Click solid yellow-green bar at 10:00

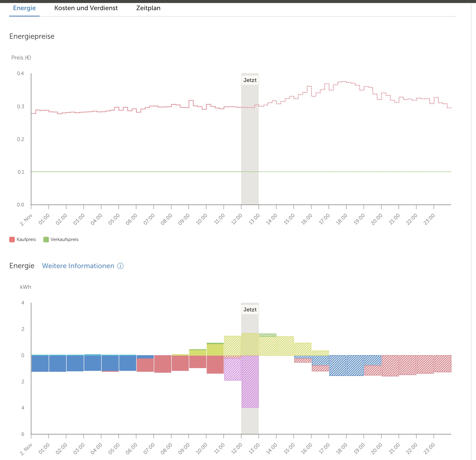pyautogui.click(x=215, y=350)
